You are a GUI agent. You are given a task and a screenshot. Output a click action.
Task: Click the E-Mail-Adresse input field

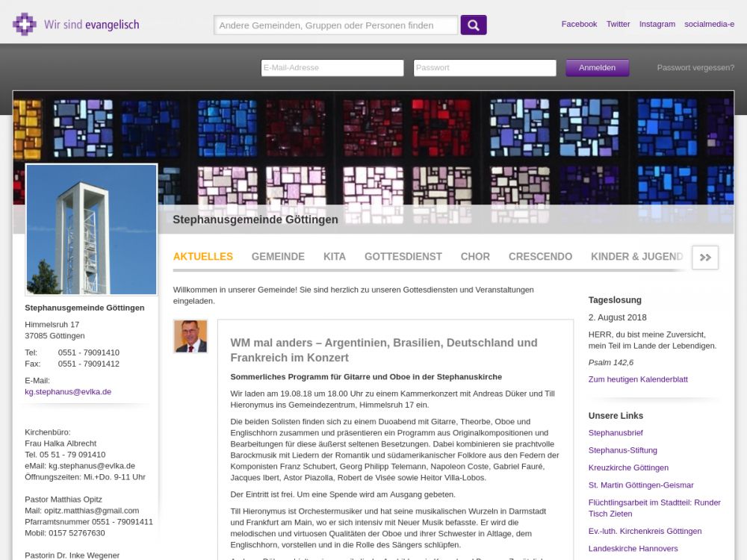tap(332, 68)
